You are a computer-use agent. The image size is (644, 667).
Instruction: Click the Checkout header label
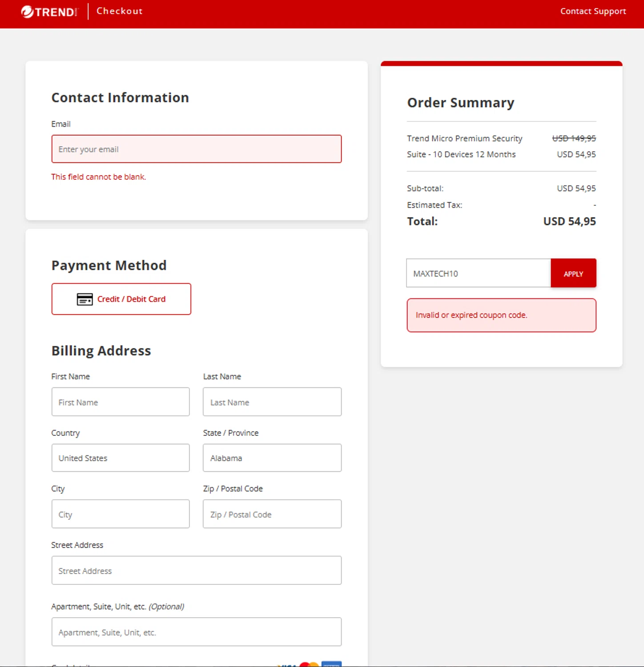point(120,11)
